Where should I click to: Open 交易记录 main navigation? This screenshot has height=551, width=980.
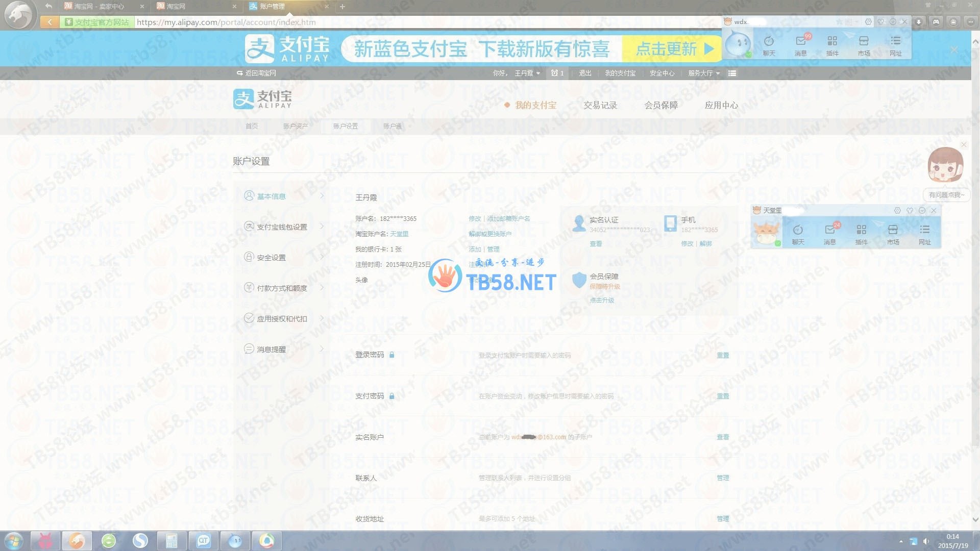[600, 105]
